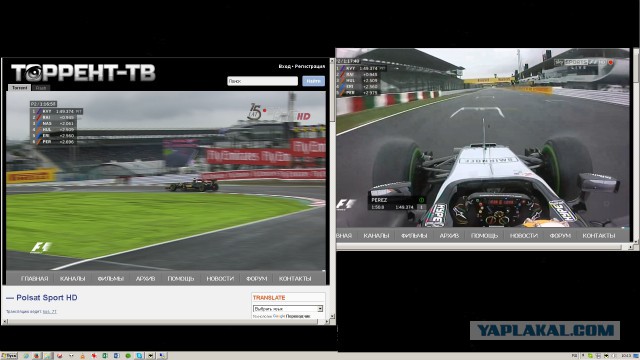Click the green tray icon
640x360 pixels.
[591, 356]
